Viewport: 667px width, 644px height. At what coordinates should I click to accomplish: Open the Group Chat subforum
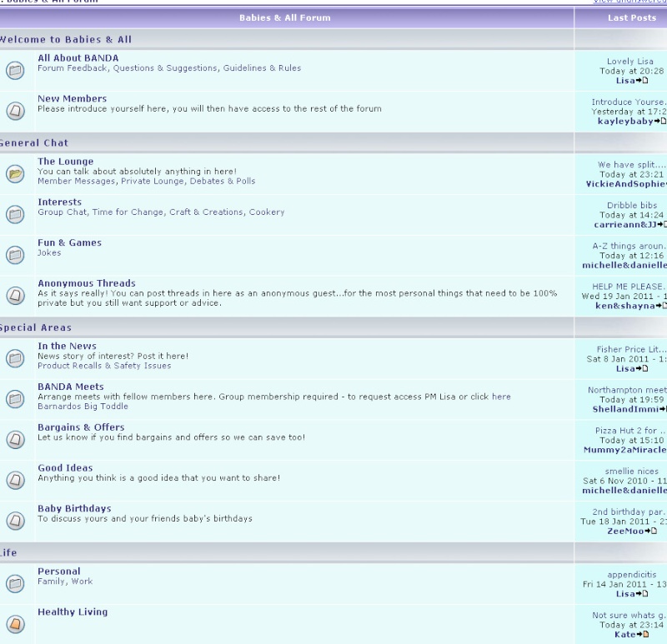[63, 212]
